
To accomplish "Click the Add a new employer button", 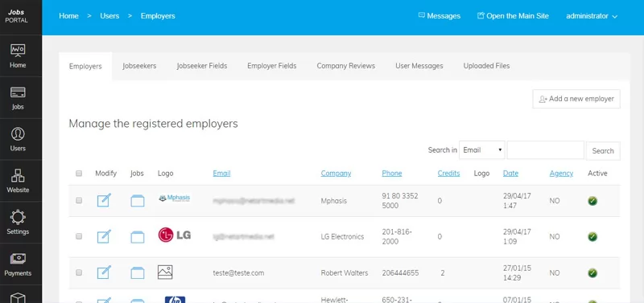I will pyautogui.click(x=576, y=99).
